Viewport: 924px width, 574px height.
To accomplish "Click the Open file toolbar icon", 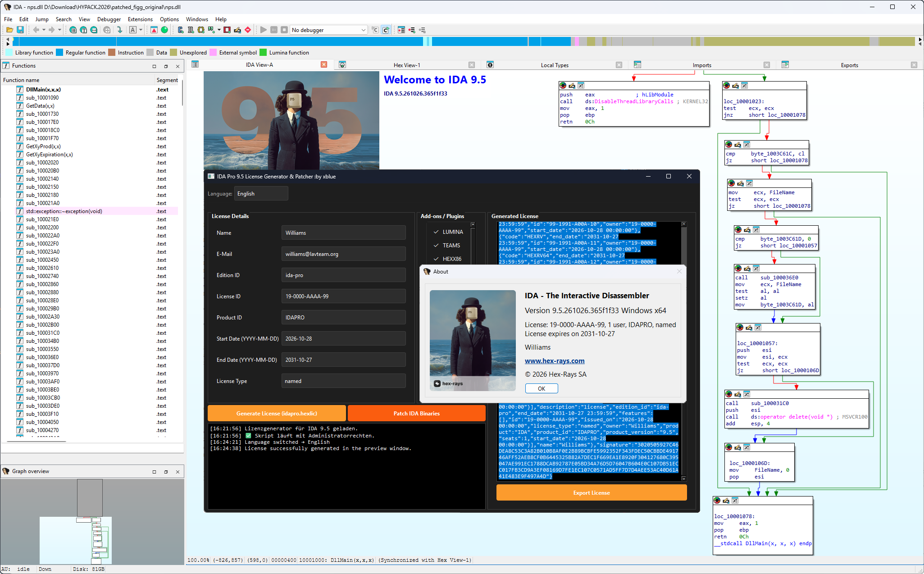I will point(9,30).
